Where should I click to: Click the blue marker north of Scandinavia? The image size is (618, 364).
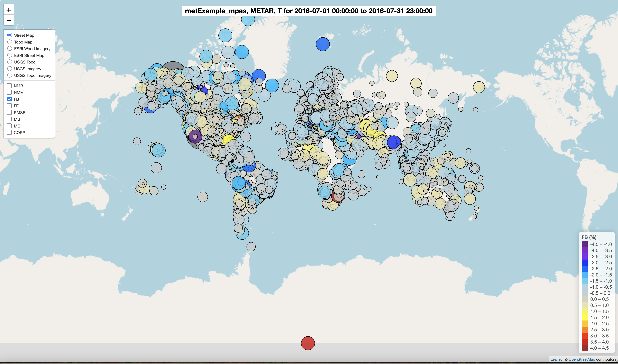[x=323, y=44]
